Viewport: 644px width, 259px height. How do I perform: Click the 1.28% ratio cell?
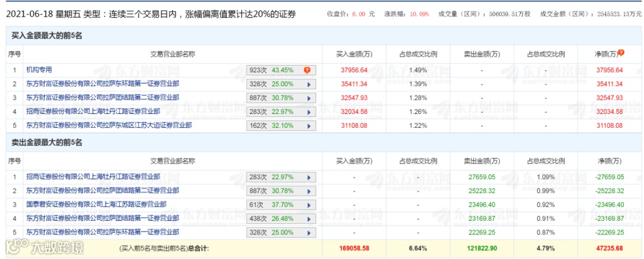click(417, 98)
